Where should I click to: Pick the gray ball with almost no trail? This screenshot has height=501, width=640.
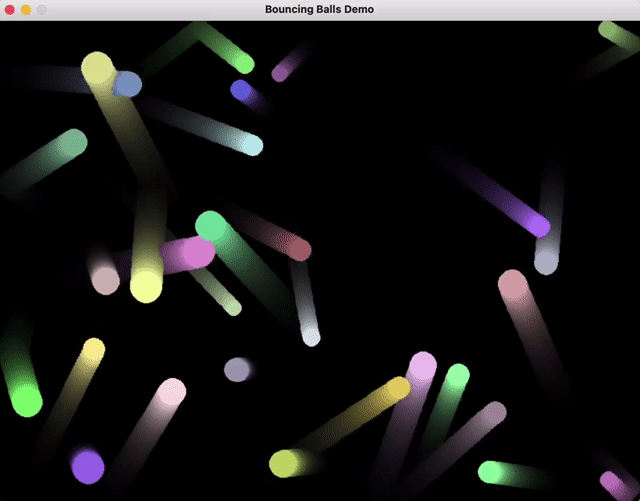click(x=236, y=370)
